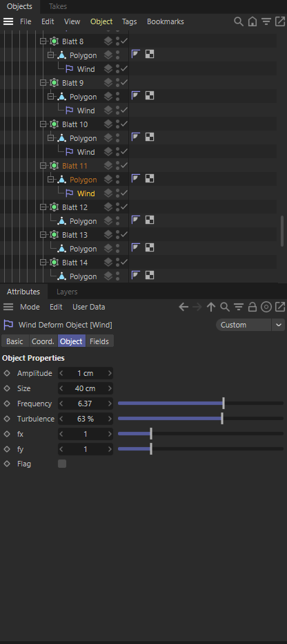Open the Objects panel search icon
Image resolution: width=287 pixels, height=644 pixels.
click(238, 21)
